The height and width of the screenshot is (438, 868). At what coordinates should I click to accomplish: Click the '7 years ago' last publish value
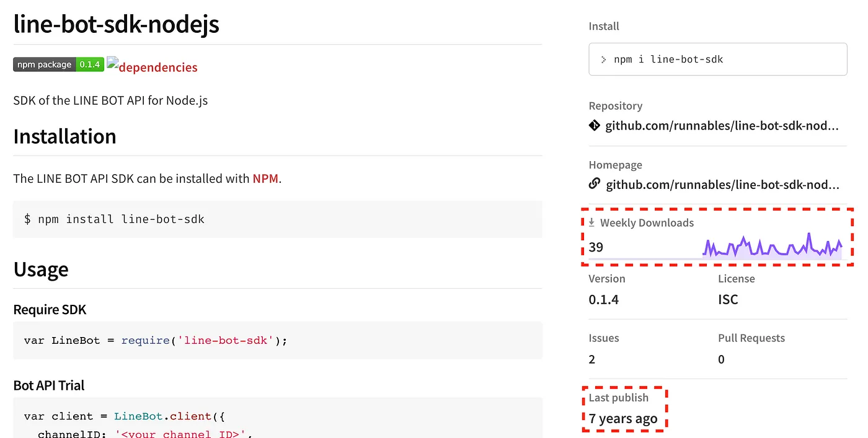pyautogui.click(x=623, y=419)
